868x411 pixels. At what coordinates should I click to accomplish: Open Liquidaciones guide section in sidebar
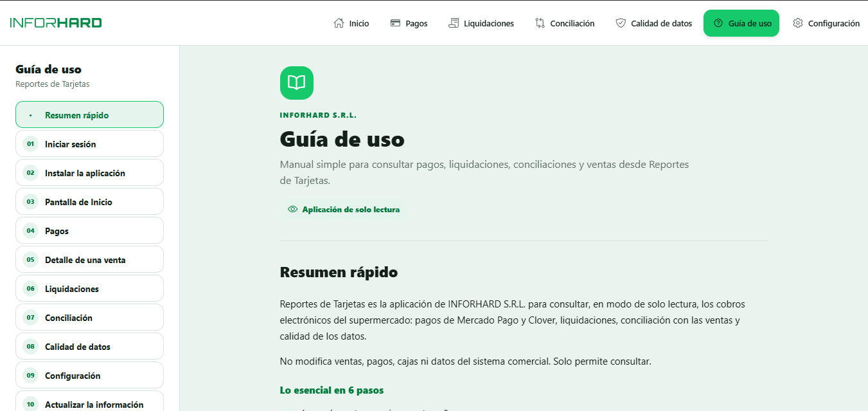click(x=89, y=288)
